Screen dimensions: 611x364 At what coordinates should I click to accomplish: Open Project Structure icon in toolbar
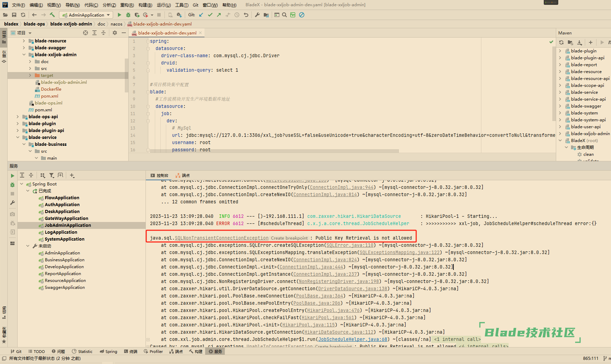(x=266, y=15)
